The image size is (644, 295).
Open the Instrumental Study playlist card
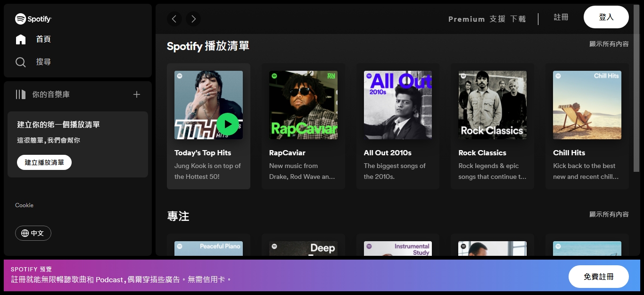[x=398, y=245]
